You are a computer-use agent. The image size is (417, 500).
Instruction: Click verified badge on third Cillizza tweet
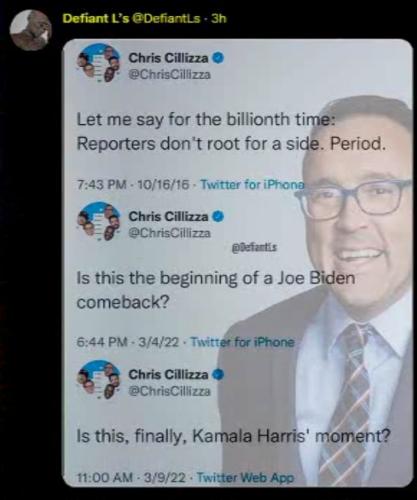click(x=218, y=375)
